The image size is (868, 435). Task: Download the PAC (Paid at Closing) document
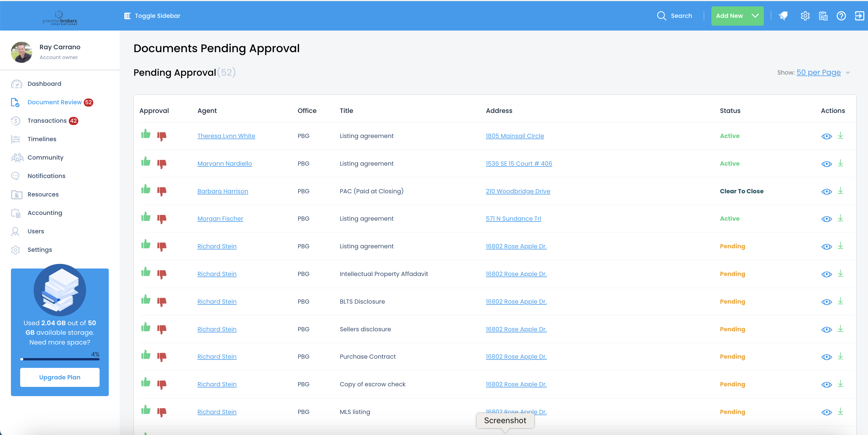pyautogui.click(x=840, y=191)
